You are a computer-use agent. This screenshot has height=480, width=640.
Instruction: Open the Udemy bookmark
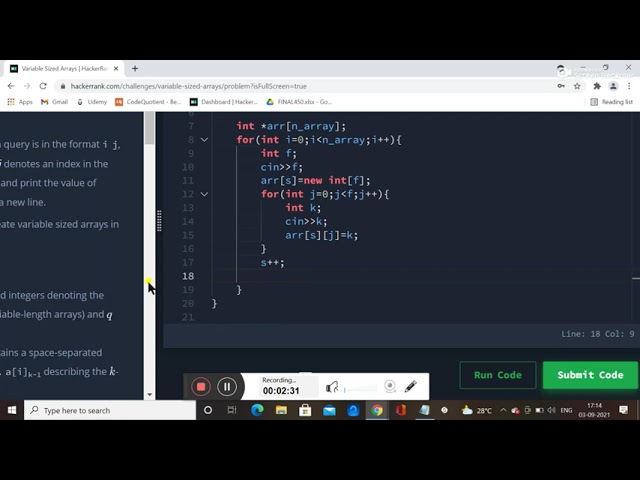92,102
